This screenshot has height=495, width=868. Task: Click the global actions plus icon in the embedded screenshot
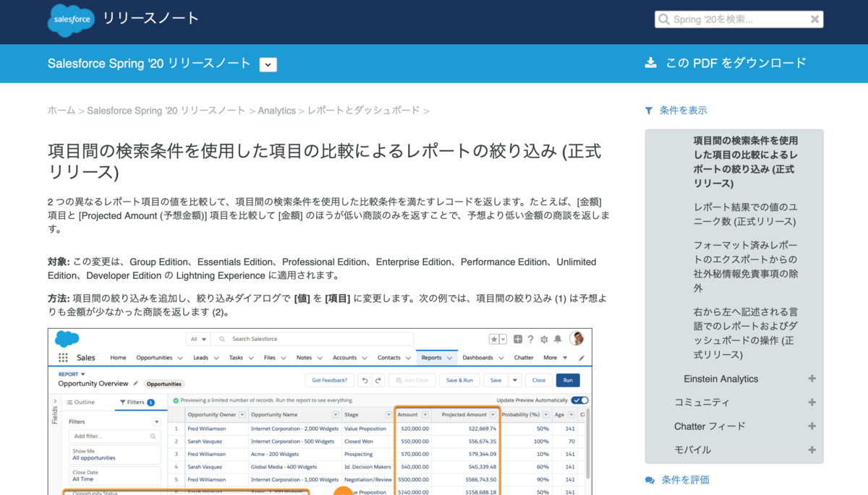tap(518, 339)
